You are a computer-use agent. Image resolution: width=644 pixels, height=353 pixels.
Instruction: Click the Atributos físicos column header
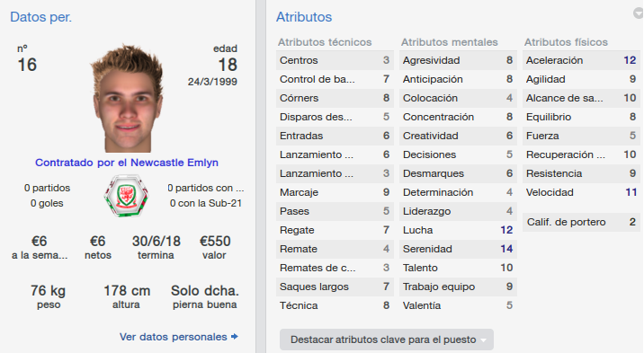pyautogui.click(x=566, y=42)
